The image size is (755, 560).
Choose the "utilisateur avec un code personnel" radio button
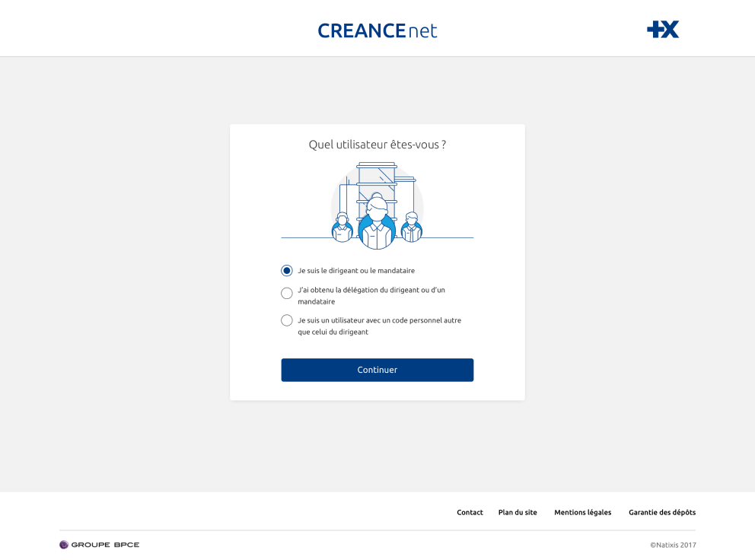point(287,320)
